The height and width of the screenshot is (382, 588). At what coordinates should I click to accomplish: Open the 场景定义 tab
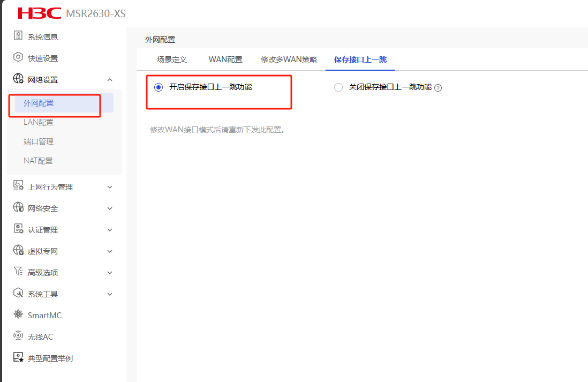tap(171, 59)
